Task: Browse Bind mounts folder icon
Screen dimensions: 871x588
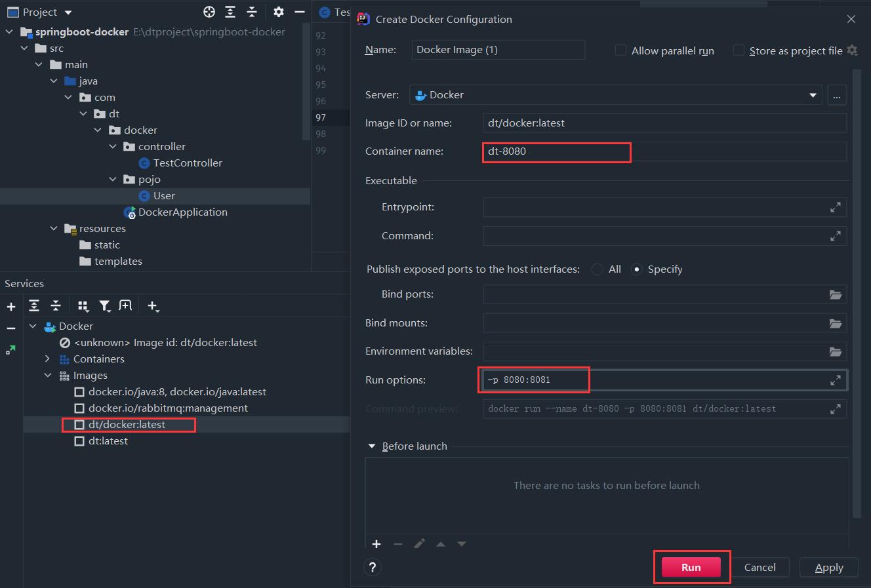Action: pos(836,323)
